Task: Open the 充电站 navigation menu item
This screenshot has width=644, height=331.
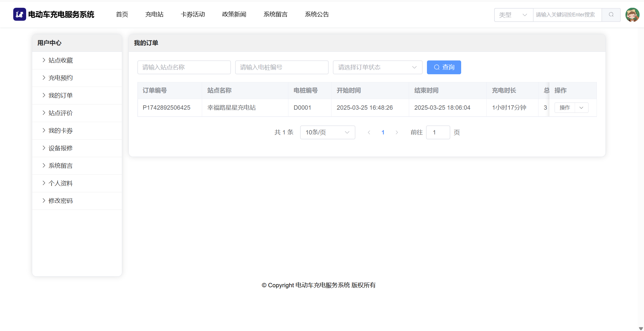Action: 154,14
